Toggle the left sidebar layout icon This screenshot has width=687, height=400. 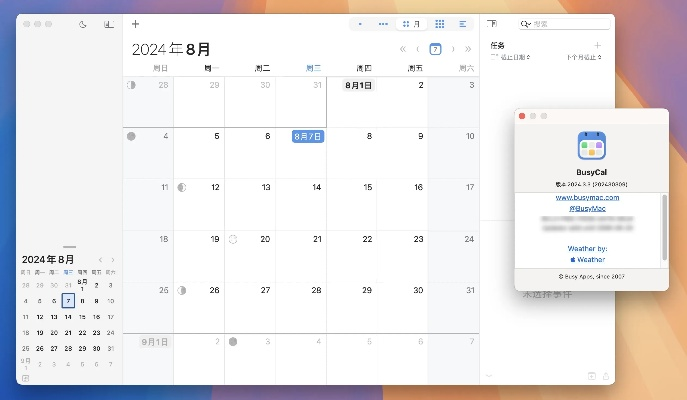pyautogui.click(x=109, y=25)
